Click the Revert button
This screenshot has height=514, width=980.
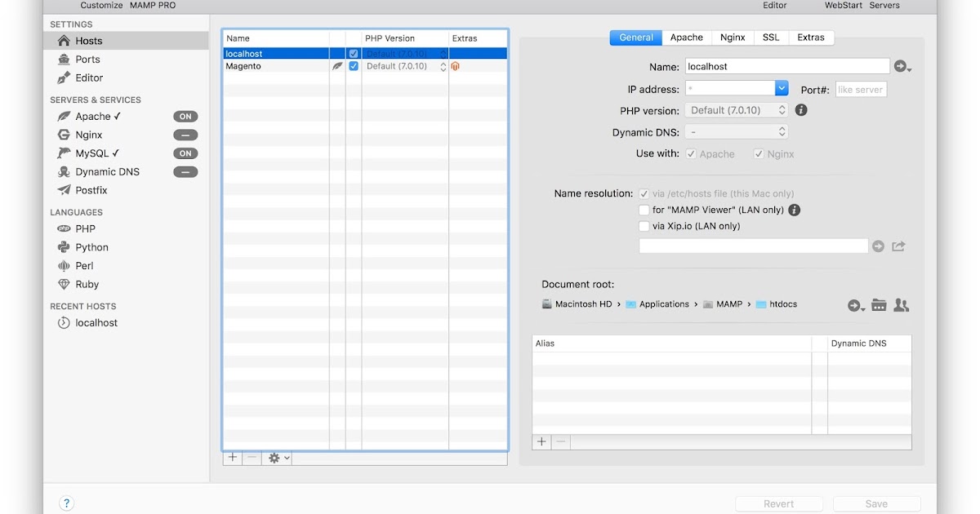[x=779, y=503]
